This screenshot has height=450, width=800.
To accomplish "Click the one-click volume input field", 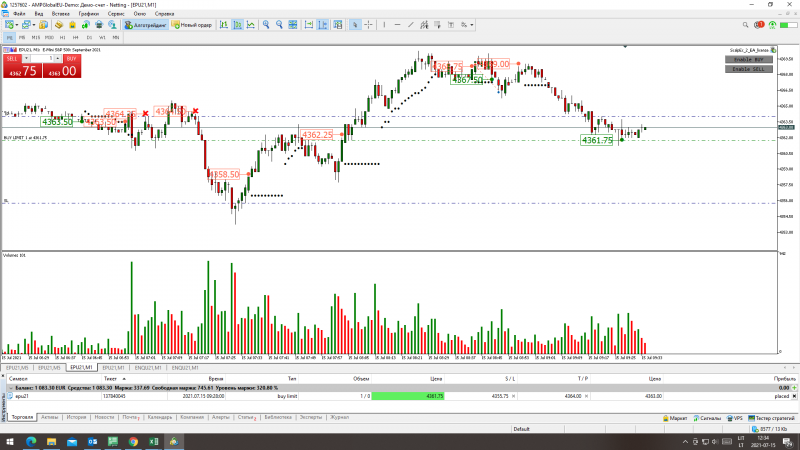I will (x=42, y=59).
